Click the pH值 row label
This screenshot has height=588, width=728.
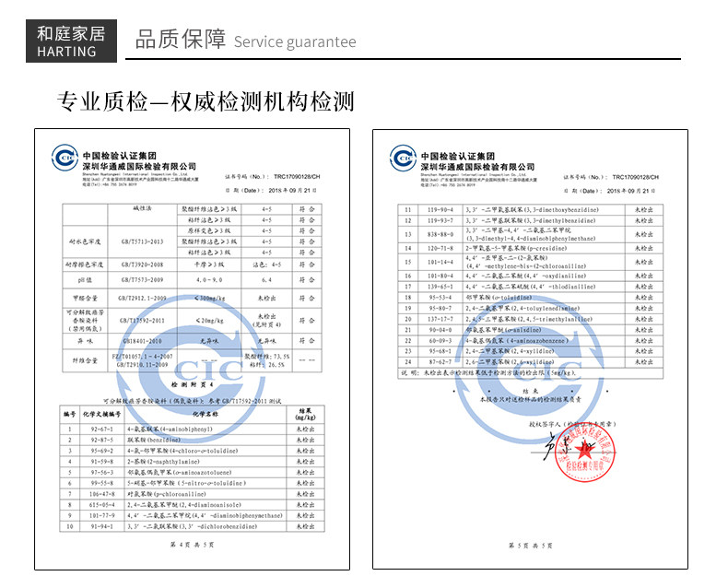(x=85, y=280)
